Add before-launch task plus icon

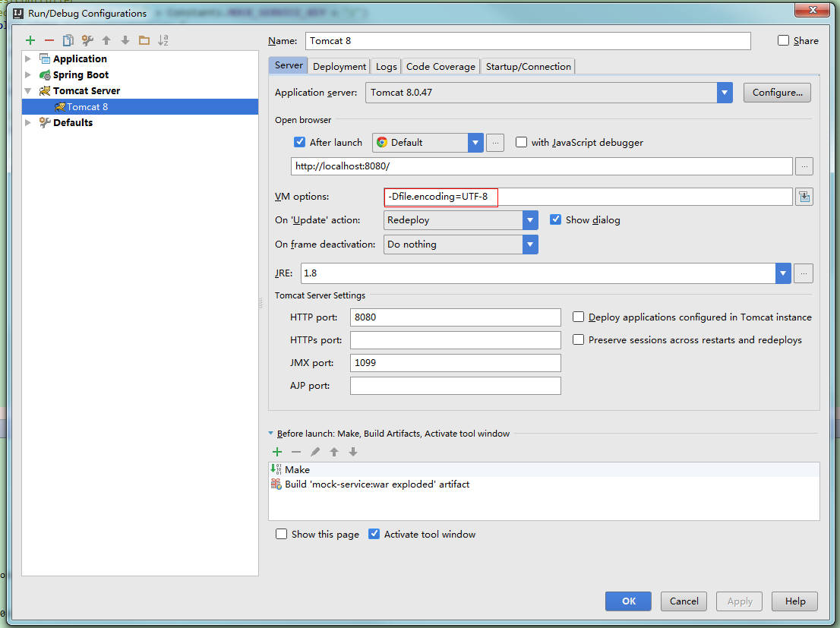(277, 453)
